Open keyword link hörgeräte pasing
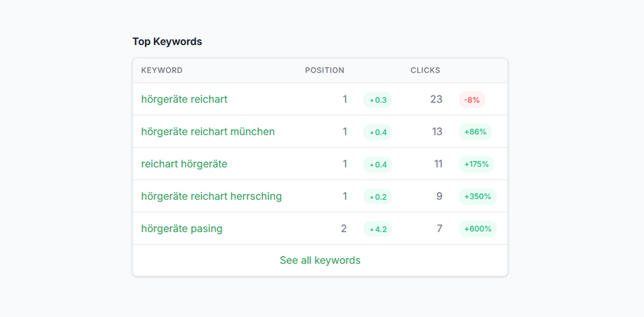 (x=182, y=228)
